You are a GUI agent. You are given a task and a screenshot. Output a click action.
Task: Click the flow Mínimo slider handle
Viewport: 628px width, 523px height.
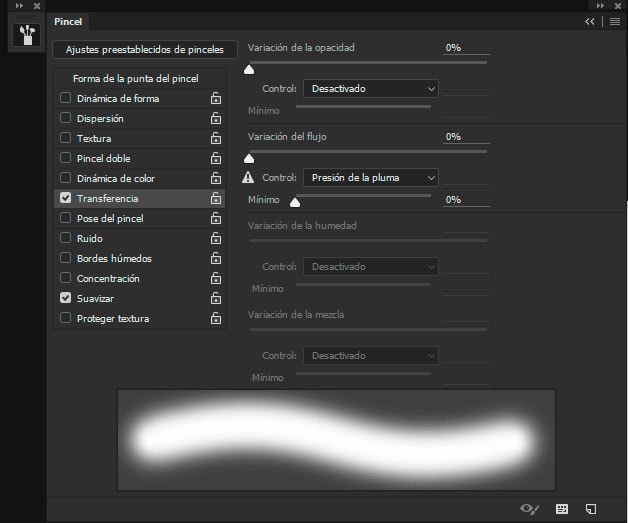[295, 203]
